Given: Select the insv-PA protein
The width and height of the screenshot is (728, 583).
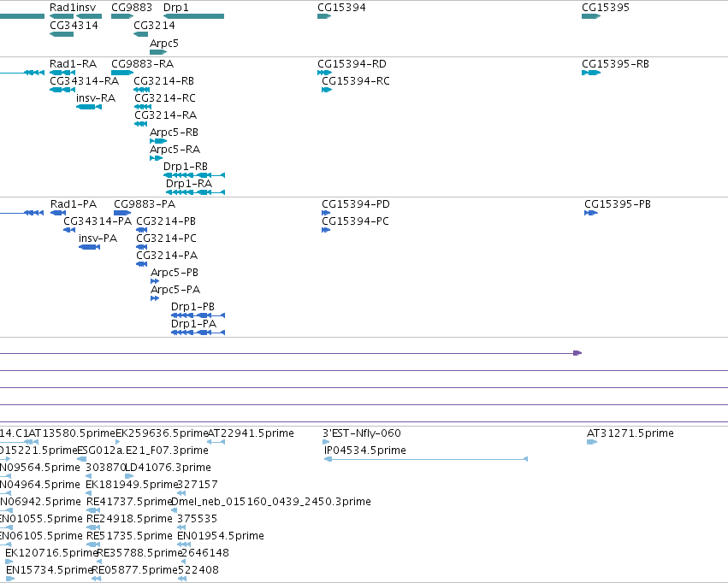Looking at the screenshot, I should point(98,238).
